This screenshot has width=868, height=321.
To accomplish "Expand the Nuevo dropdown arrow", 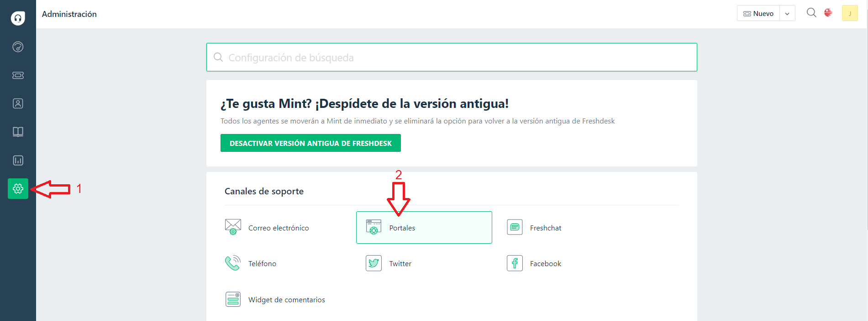I will click(787, 14).
